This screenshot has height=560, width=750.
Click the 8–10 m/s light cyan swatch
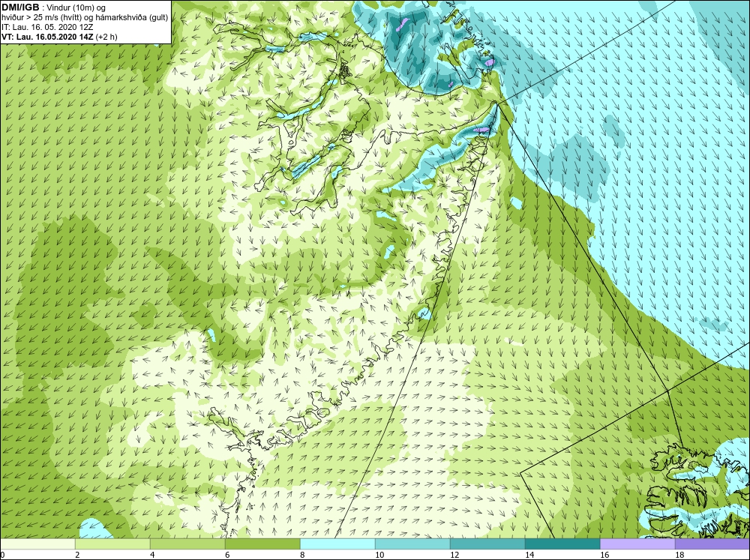337,544
